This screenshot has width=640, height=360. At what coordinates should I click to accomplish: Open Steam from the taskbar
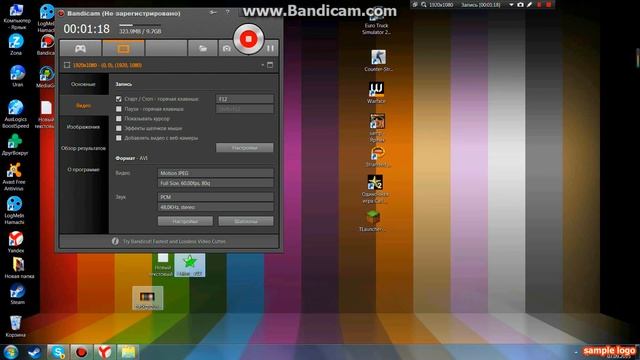point(34,352)
